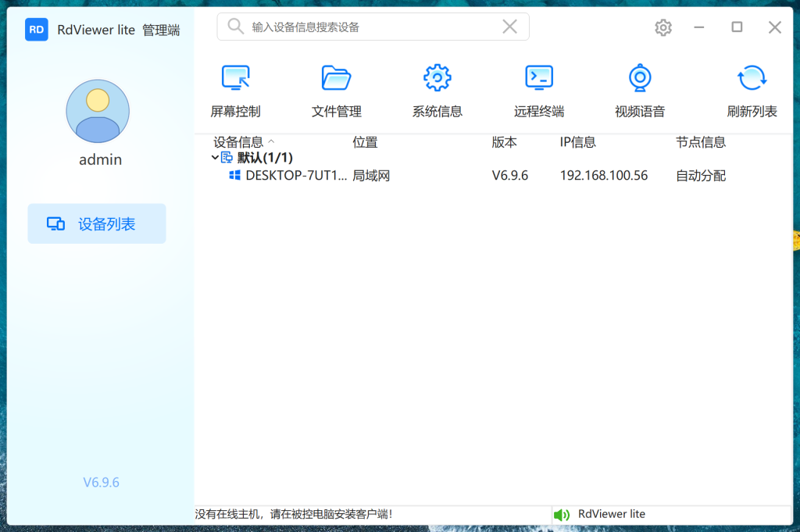Select the 设备列表 sidebar tab
Image resolution: width=800 pixels, height=532 pixels.
click(97, 224)
